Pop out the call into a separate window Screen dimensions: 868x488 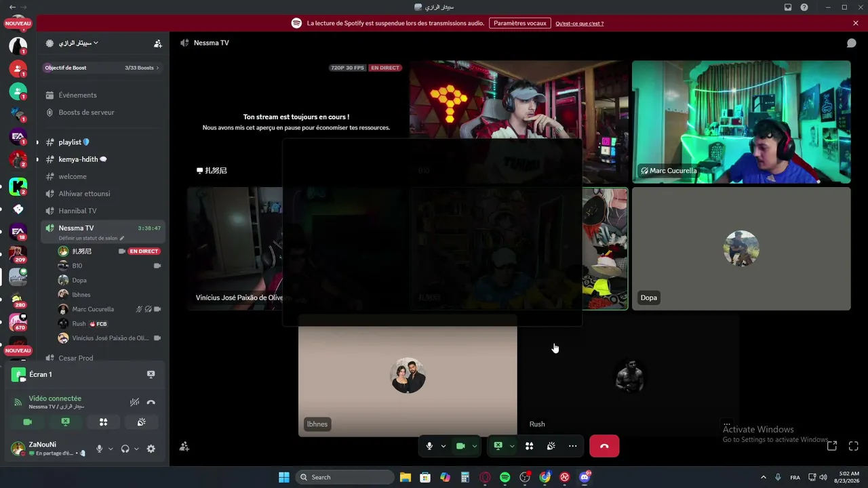tap(832, 446)
